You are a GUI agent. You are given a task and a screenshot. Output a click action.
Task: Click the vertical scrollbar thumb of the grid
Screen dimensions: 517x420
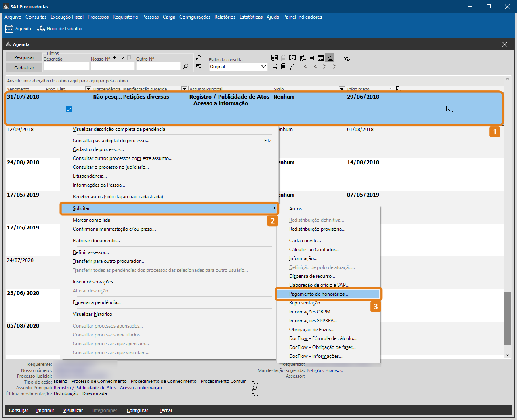pos(507,319)
